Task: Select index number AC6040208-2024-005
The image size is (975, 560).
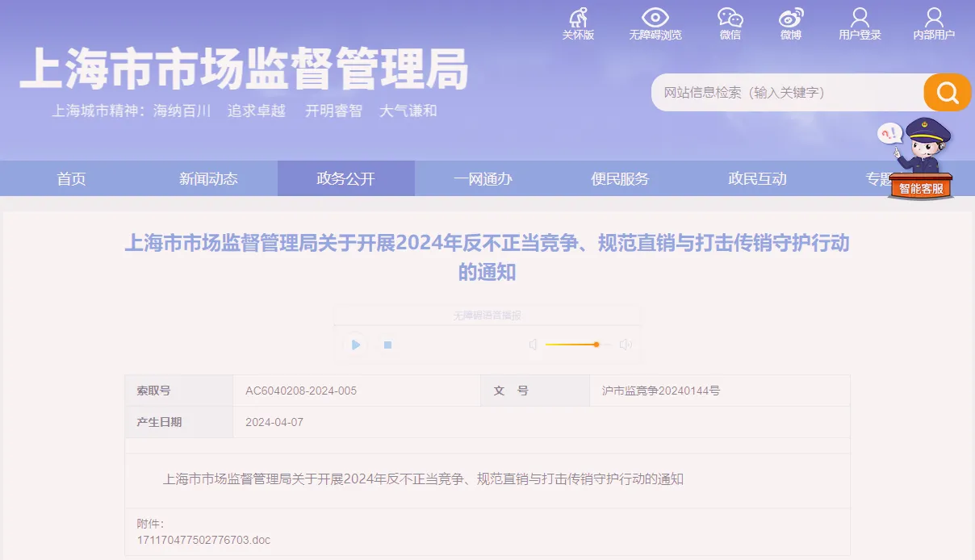Action: tap(301, 391)
